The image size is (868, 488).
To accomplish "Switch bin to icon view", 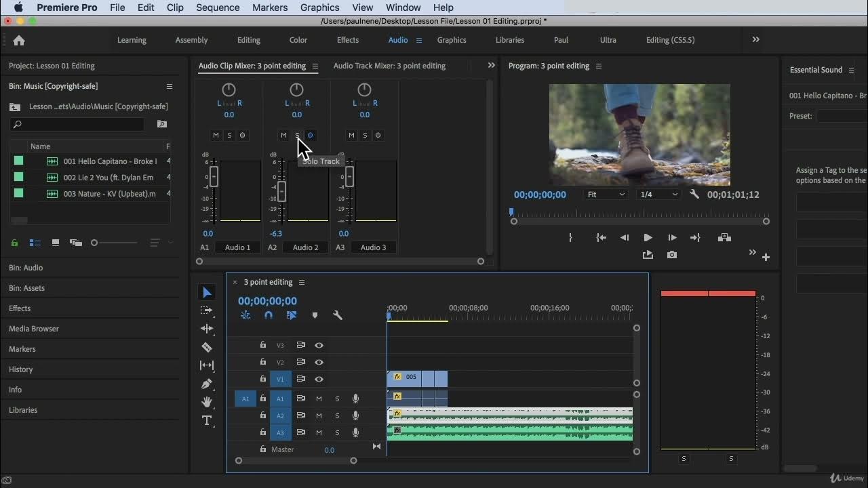I will (56, 243).
